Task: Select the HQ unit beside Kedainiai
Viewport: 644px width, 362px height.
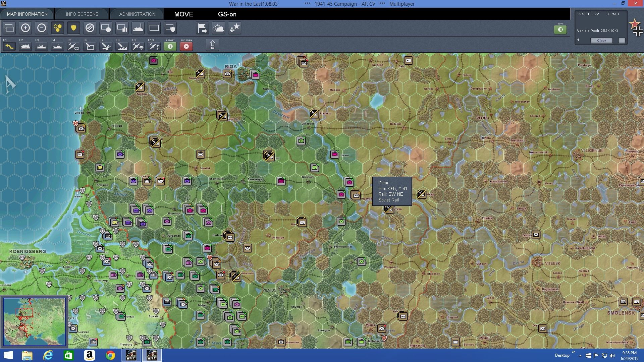Action: click(x=229, y=237)
